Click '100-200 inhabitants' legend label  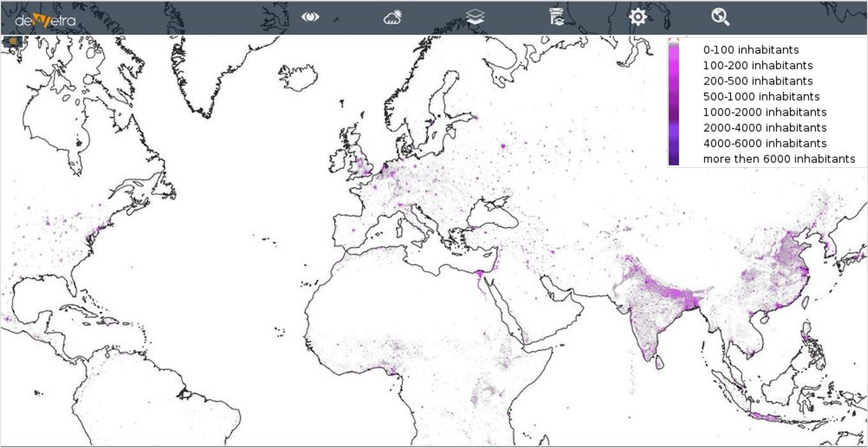(758, 66)
